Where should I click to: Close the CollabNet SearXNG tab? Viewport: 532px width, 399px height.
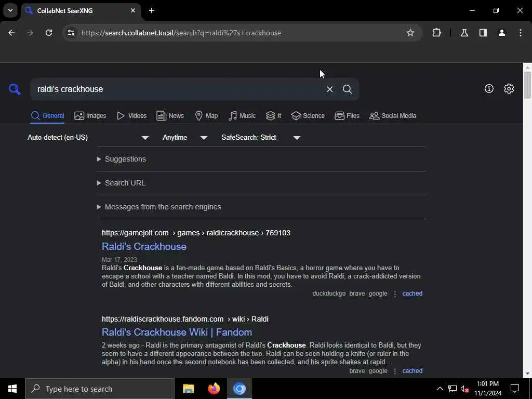click(x=133, y=10)
